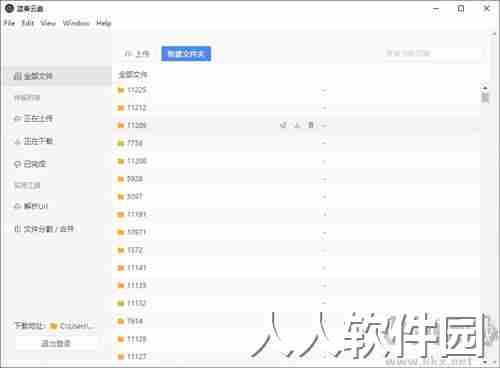Open the View menu
Image resolution: width=500 pixels, height=368 pixels.
[48, 23]
